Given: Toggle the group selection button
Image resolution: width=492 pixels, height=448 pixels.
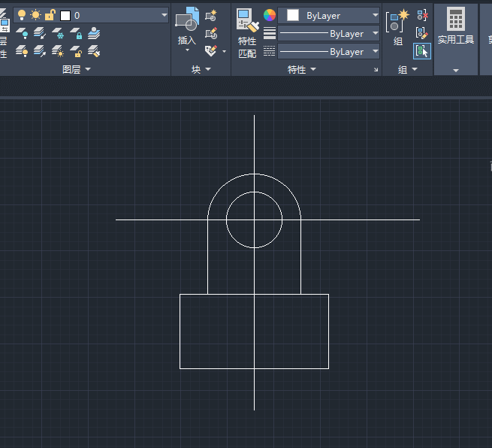Looking at the screenshot, I should coord(422,51).
